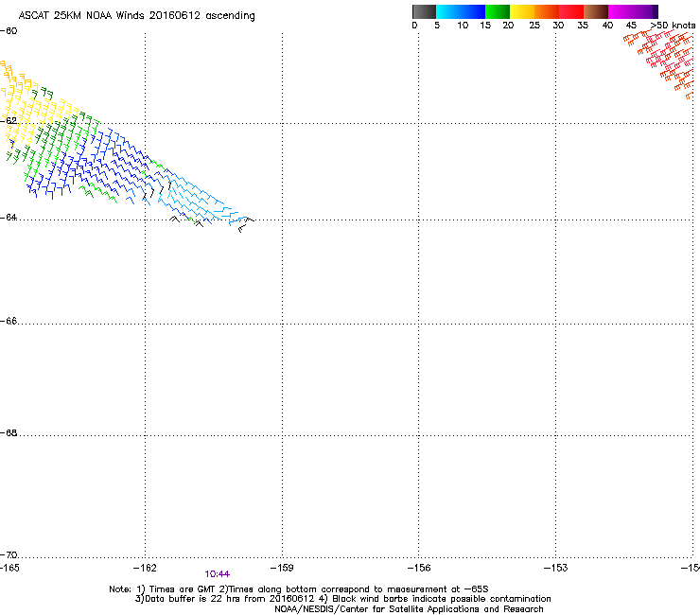Click the -60 latitude axis label
The image size is (700, 615).
tap(9, 31)
